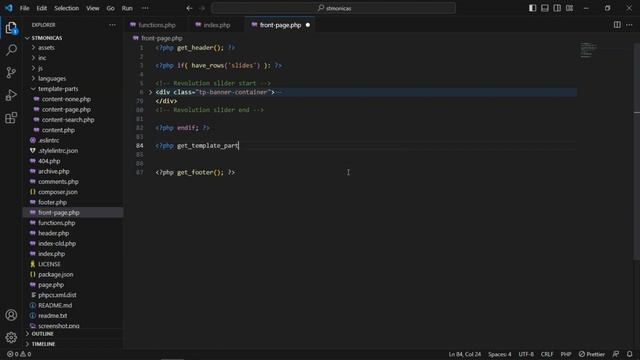The height and width of the screenshot is (360, 640).
Task: Open the Explorer view in activity bar
Action: (11, 28)
